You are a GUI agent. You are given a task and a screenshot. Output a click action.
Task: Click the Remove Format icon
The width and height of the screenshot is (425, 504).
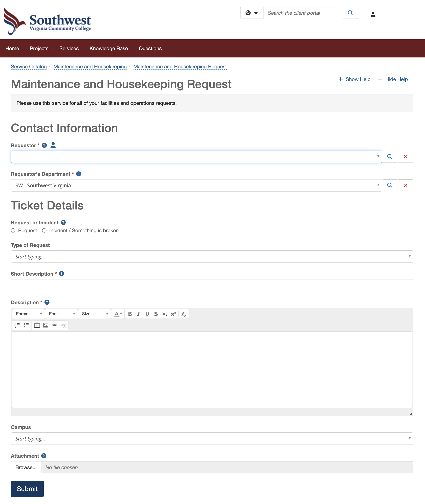point(183,314)
